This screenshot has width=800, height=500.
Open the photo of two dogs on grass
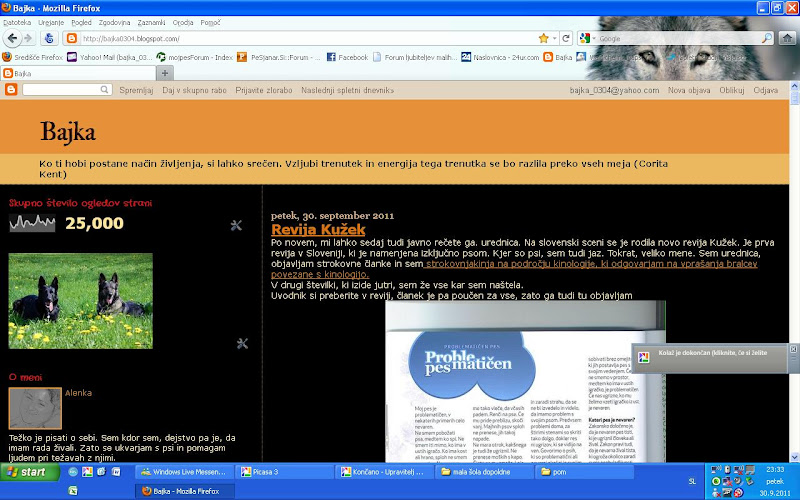(81, 301)
